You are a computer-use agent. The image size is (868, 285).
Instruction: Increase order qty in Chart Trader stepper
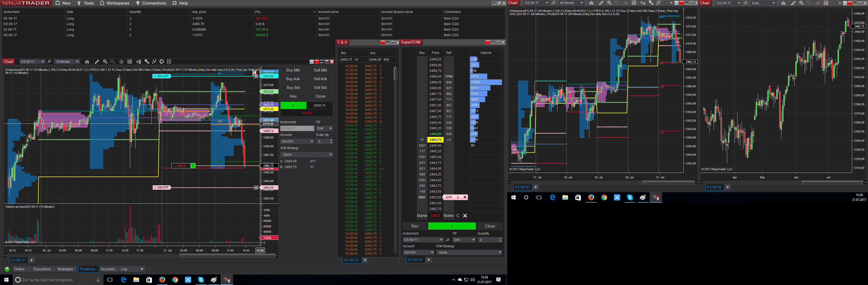click(331, 140)
